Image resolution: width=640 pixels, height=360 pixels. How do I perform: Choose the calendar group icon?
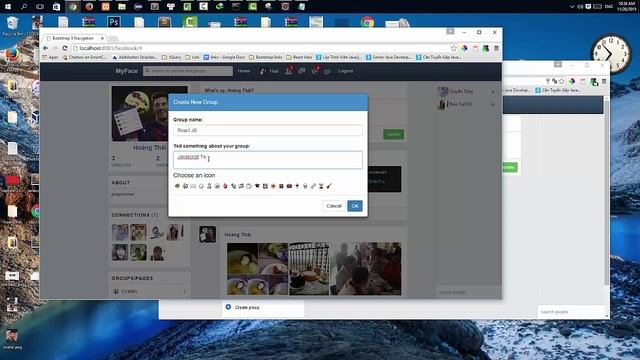pyautogui.click(x=265, y=186)
